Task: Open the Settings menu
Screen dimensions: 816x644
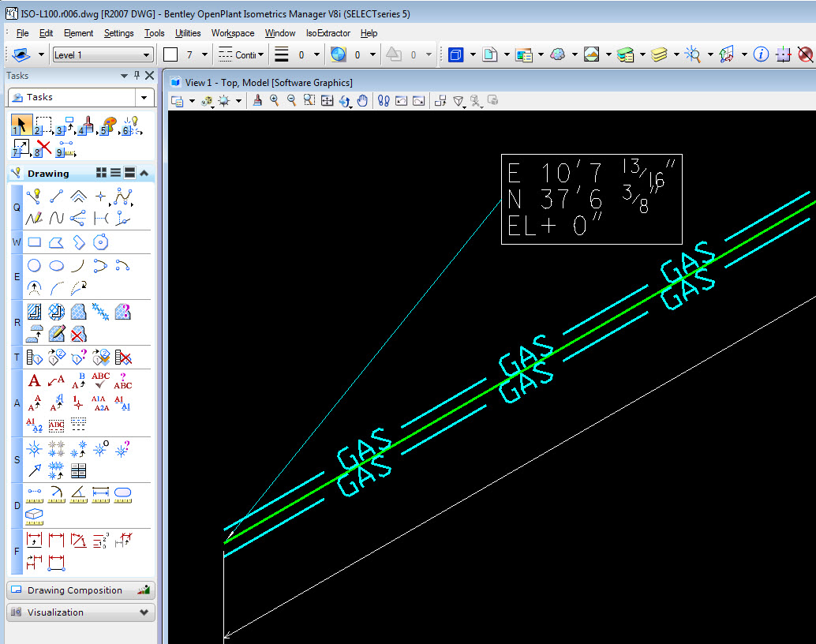Action: 118,33
